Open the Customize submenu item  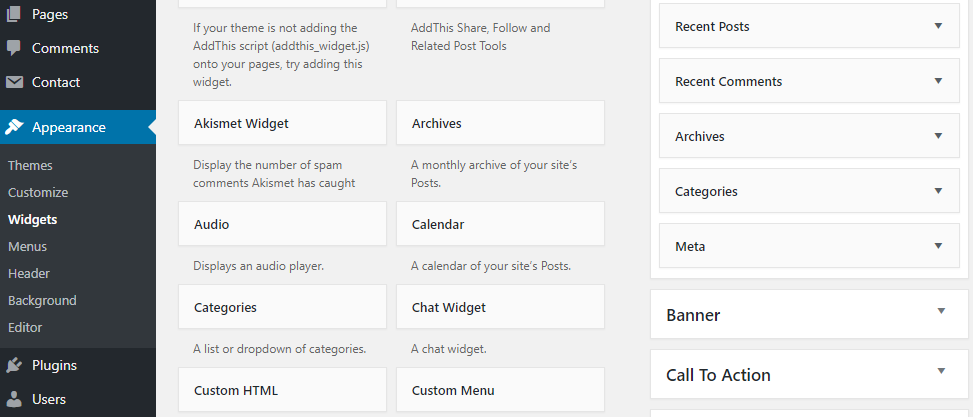pyautogui.click(x=38, y=192)
